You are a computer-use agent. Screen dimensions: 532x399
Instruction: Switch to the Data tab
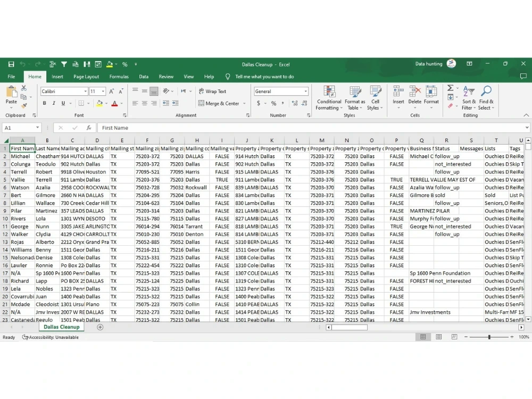tap(144, 77)
